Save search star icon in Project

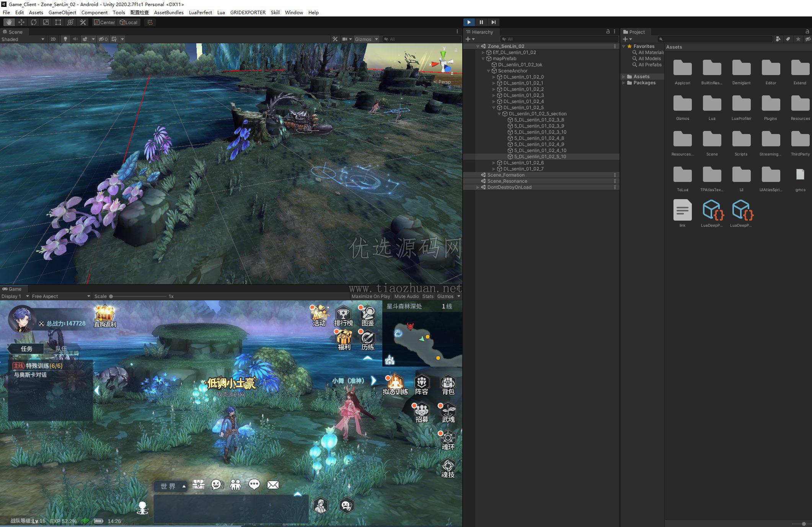pyautogui.click(x=798, y=39)
